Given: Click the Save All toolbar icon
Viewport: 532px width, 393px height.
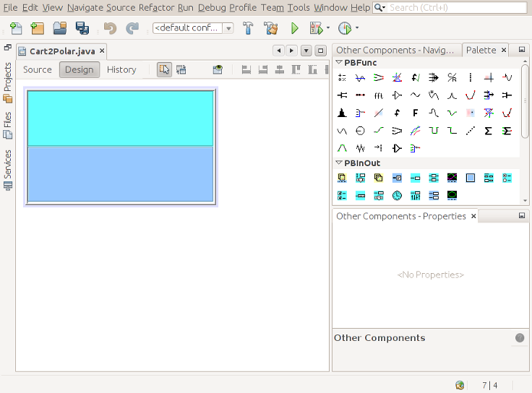Looking at the screenshot, I should click(x=82, y=28).
